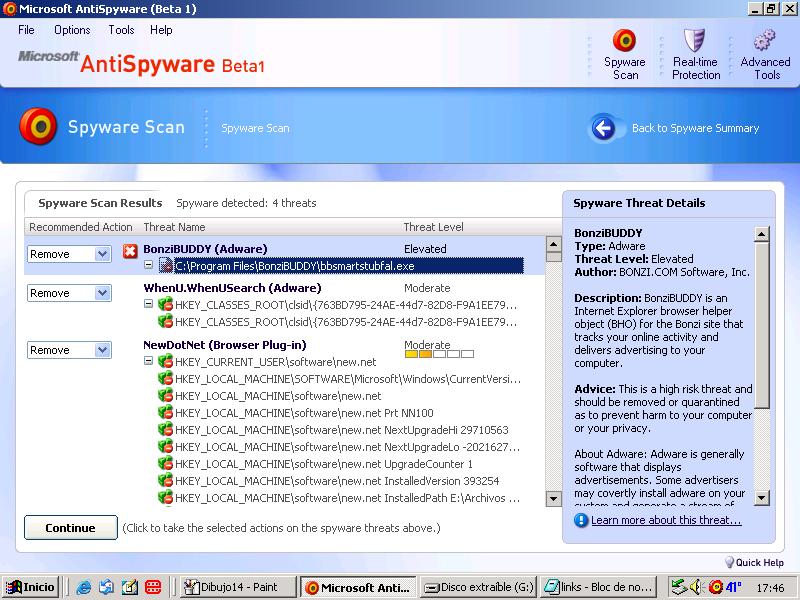Click registry icon of InstalledVersion 393254
Viewport: 800px width, 600px height.
(x=165, y=481)
